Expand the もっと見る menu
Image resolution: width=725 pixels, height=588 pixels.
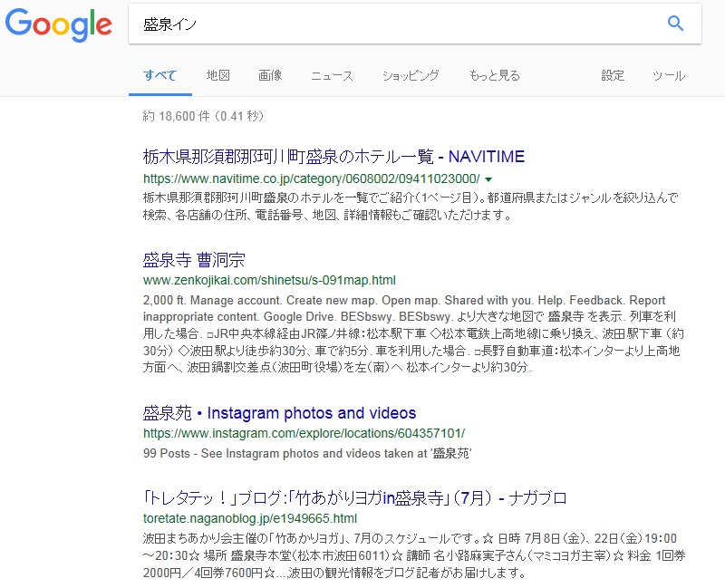pos(494,75)
